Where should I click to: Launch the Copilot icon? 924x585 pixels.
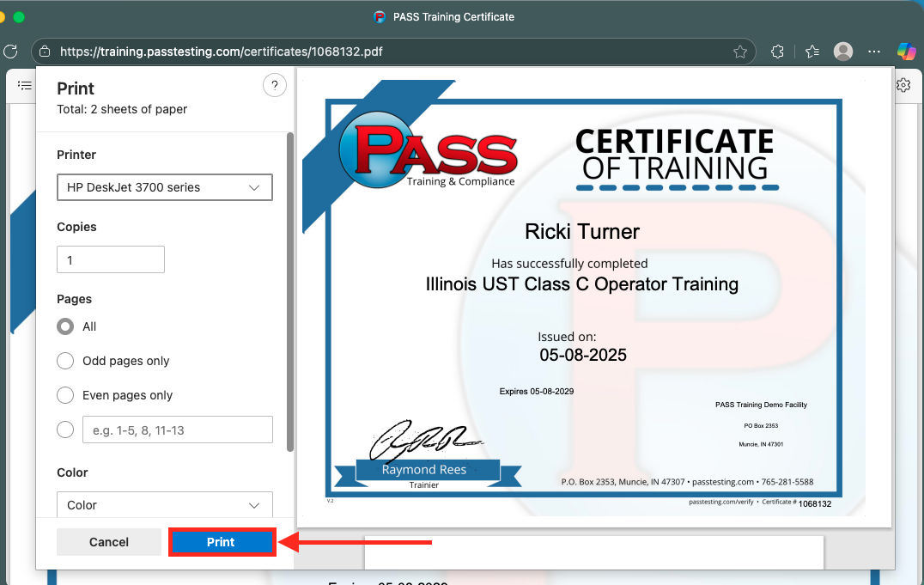click(906, 52)
